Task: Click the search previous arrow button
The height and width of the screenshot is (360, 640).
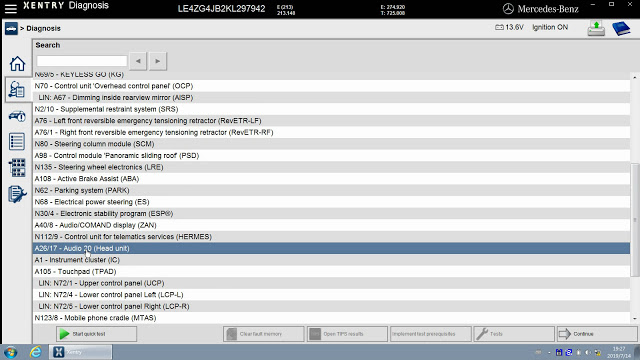Action: pyautogui.click(x=138, y=61)
